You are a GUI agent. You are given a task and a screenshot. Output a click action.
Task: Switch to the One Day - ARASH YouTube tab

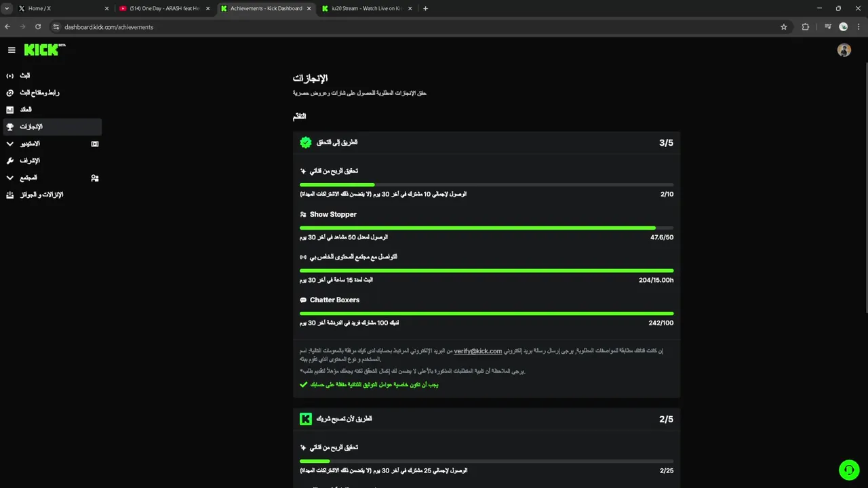[163, 9]
